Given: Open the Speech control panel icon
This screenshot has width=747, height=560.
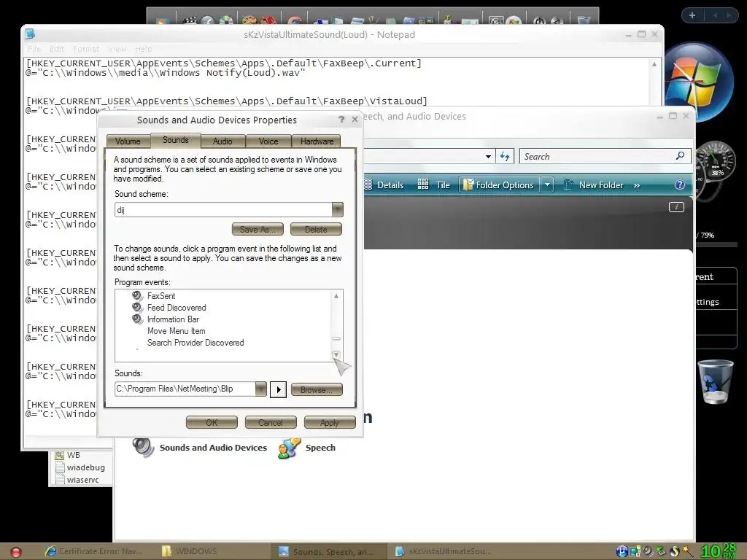Looking at the screenshot, I should [289, 448].
